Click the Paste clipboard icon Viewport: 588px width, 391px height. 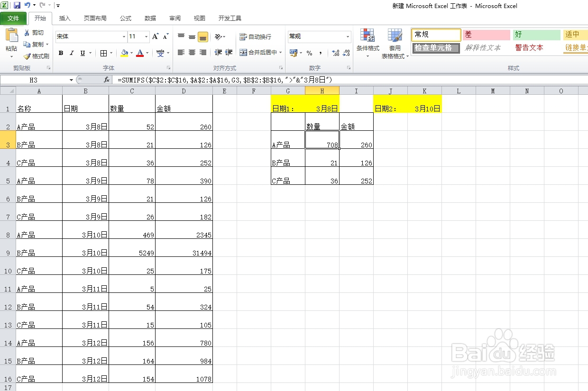tap(11, 36)
